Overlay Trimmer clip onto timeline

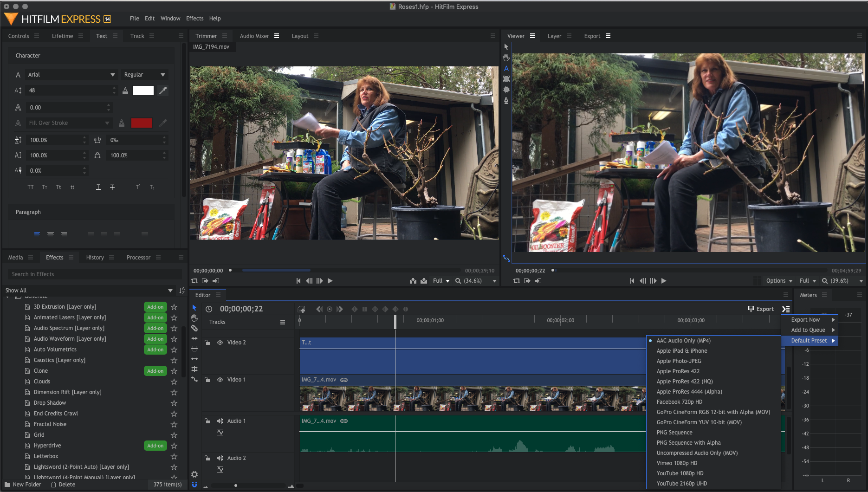pos(424,281)
